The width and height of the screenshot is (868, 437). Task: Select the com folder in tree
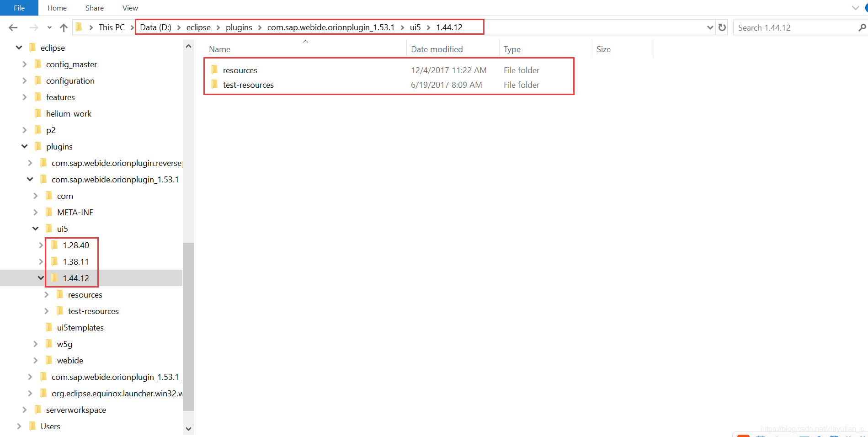click(65, 196)
